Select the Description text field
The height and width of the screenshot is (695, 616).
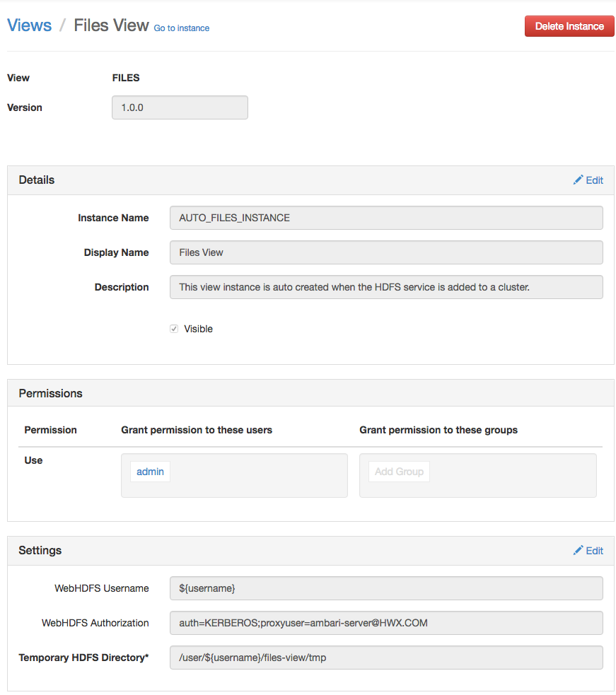point(386,287)
